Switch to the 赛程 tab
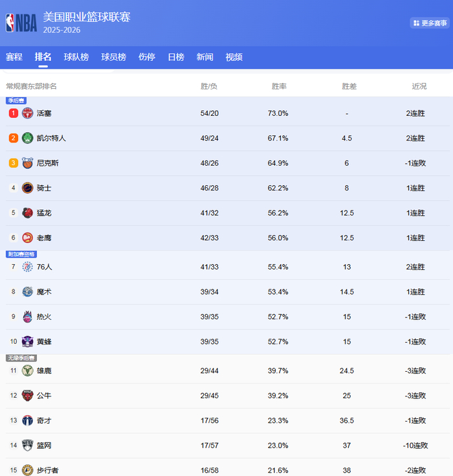Viewport: 453px width, 476px height. 14,57
